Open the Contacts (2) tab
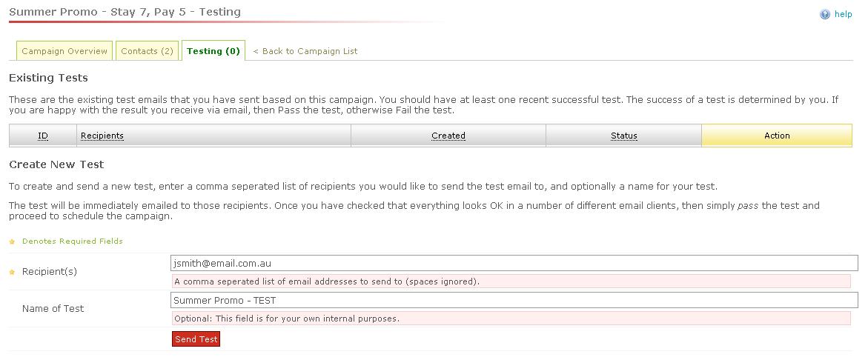Image resolution: width=868 pixels, height=360 pixels. click(147, 51)
